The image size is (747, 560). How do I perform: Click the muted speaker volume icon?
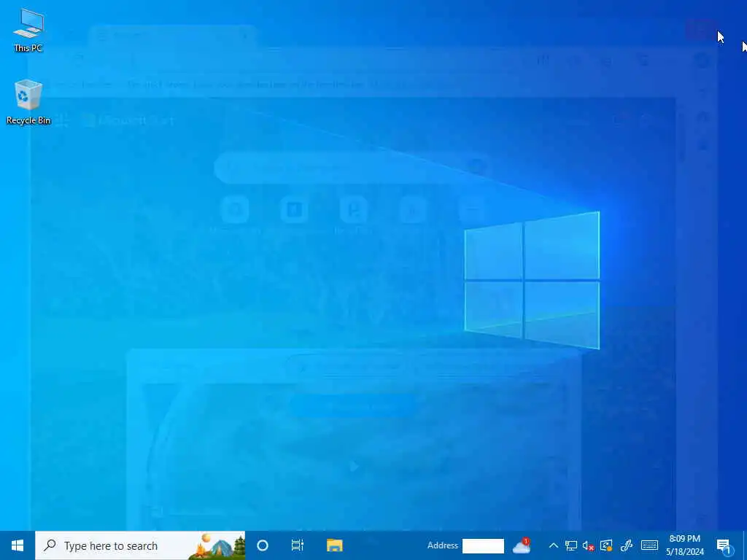[x=589, y=545]
